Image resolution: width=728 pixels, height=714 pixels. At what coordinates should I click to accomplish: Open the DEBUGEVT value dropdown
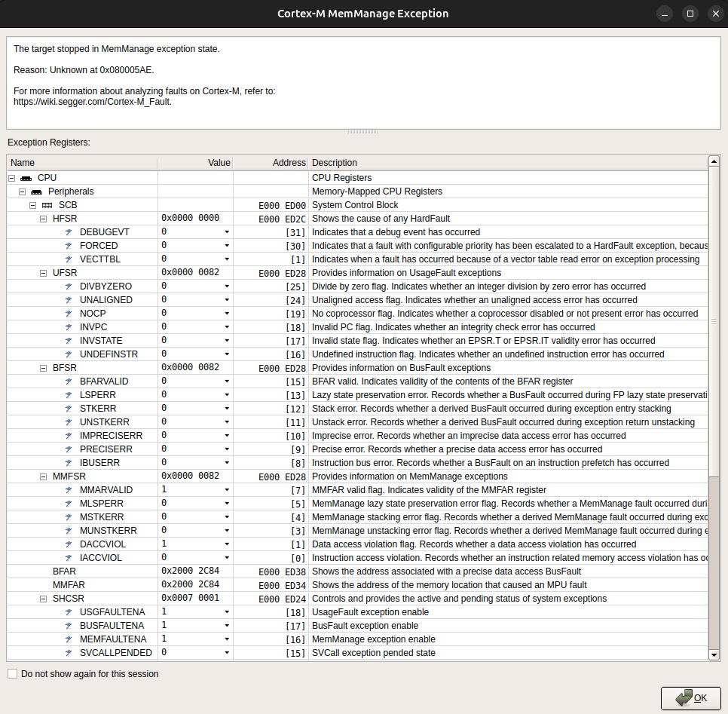point(227,232)
